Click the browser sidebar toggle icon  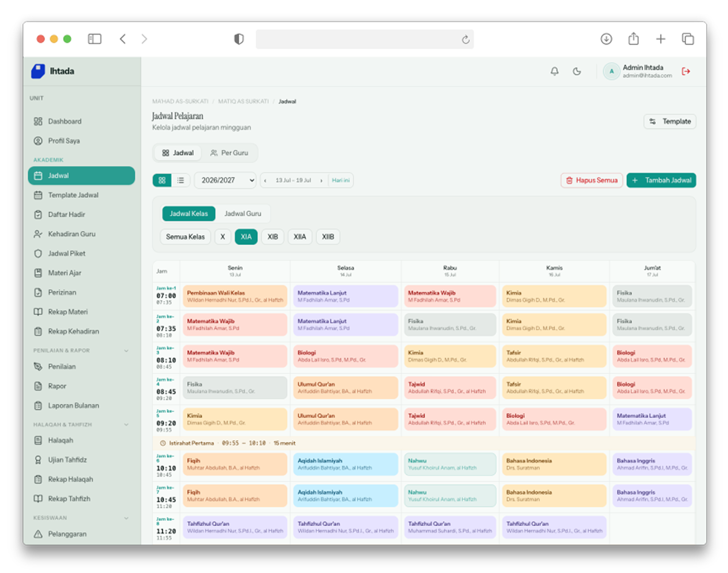95,39
